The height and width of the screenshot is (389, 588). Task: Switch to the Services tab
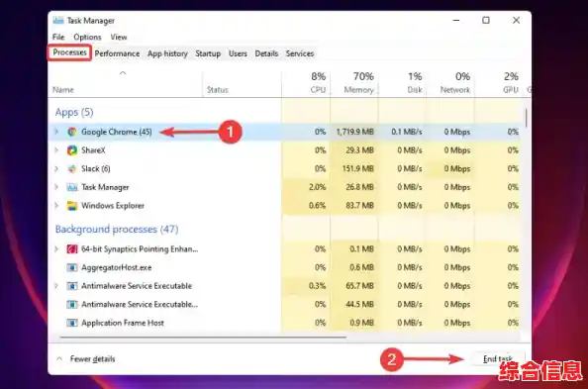tap(299, 53)
